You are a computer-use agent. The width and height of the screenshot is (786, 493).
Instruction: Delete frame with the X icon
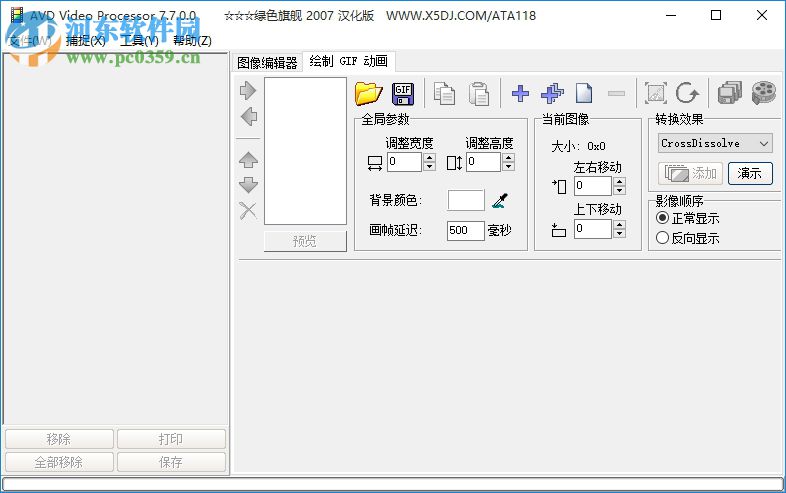pyautogui.click(x=248, y=211)
